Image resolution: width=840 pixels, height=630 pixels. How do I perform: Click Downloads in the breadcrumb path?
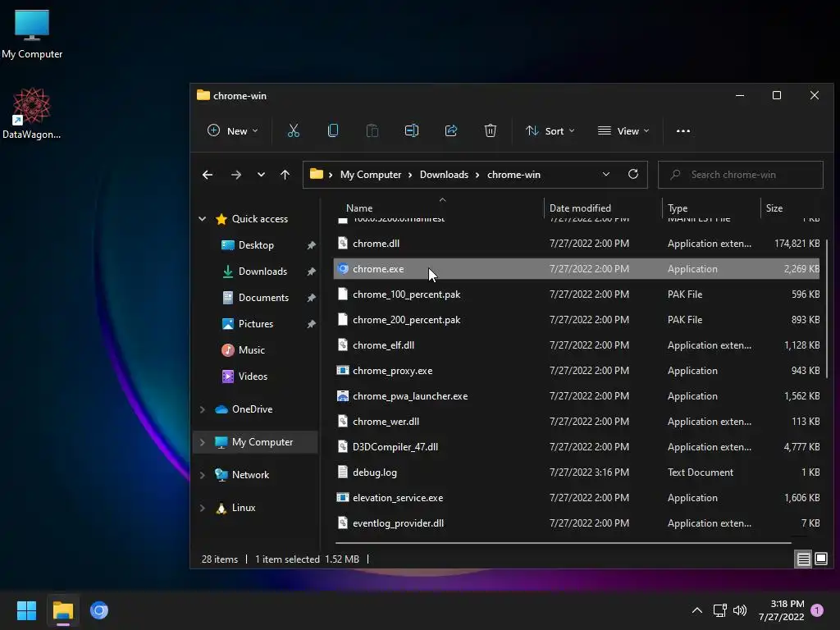click(444, 175)
